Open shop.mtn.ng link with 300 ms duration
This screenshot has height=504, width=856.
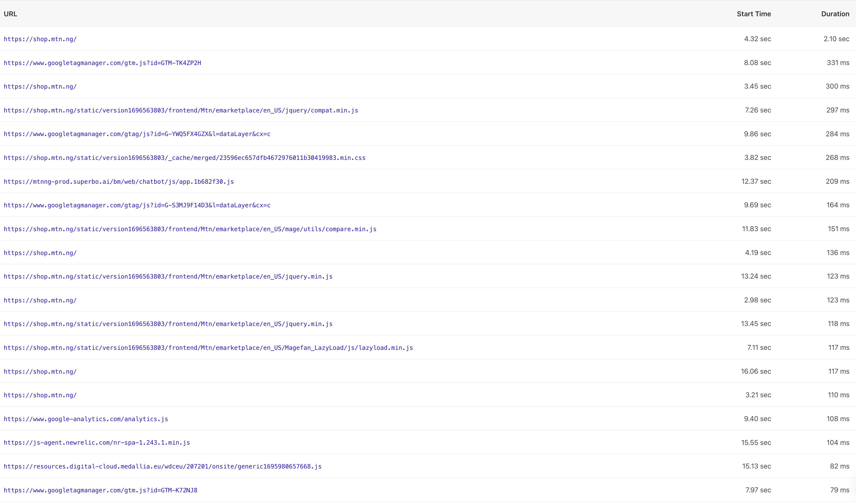pyautogui.click(x=40, y=87)
